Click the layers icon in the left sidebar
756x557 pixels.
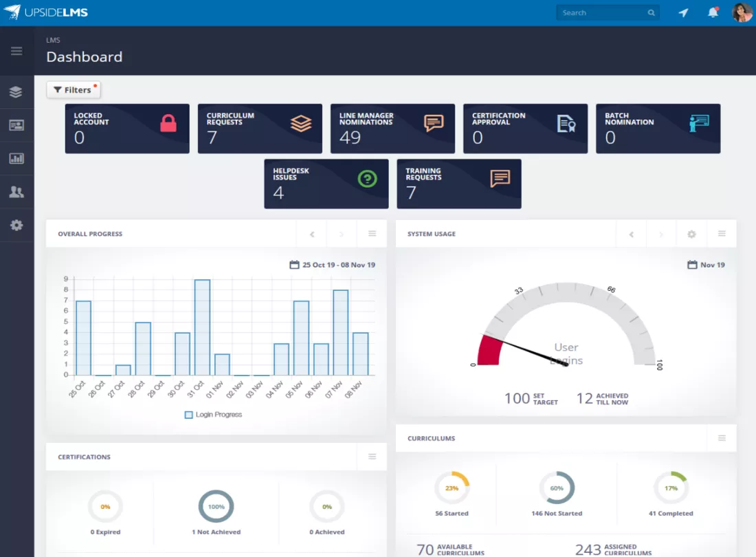tap(16, 91)
